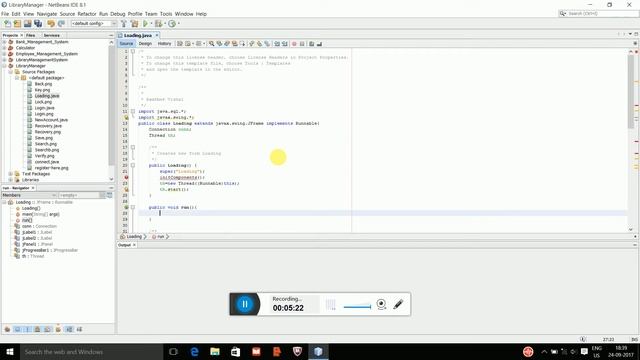Expand the Test Packages node
Screen dimensions: 640x360
pyautogui.click(x=11, y=174)
